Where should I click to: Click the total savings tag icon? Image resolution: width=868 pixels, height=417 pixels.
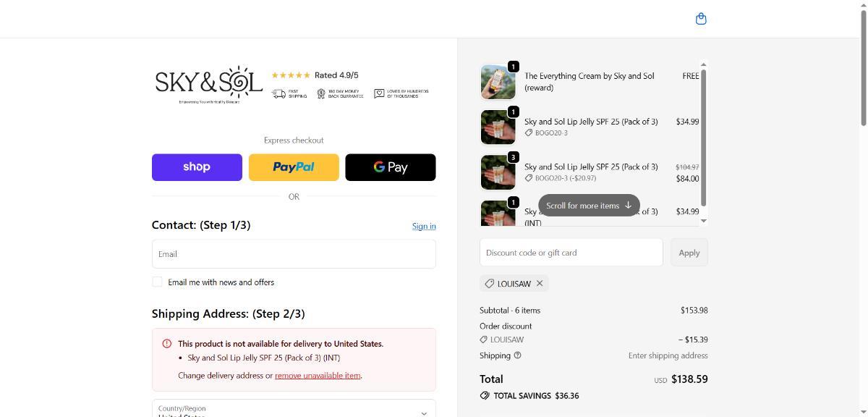click(x=485, y=396)
